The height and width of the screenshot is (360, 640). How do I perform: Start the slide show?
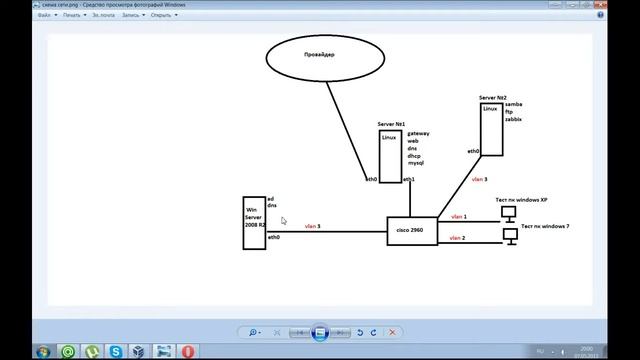click(320, 333)
